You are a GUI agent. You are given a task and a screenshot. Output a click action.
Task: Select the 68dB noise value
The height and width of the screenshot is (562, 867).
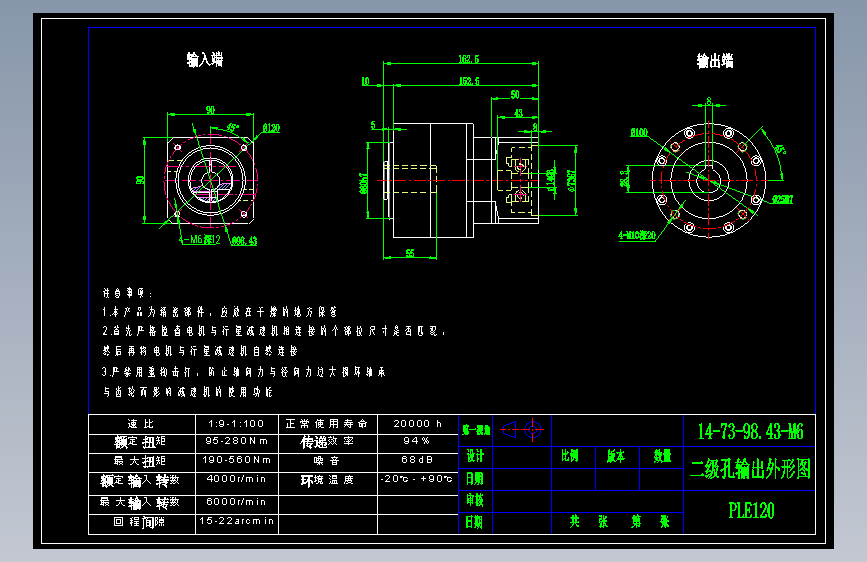point(417,460)
